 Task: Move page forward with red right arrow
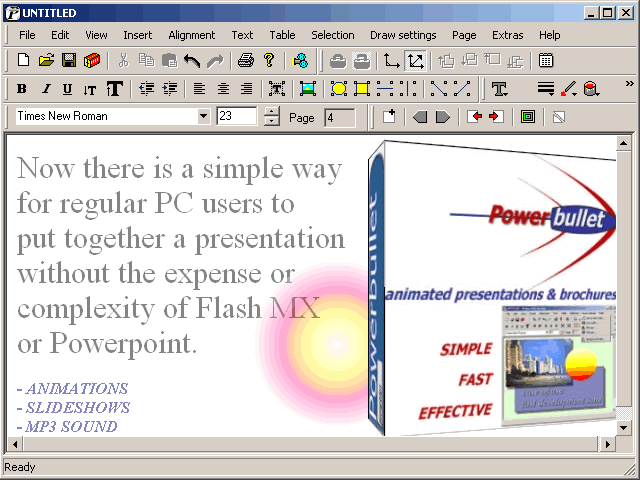tap(496, 117)
